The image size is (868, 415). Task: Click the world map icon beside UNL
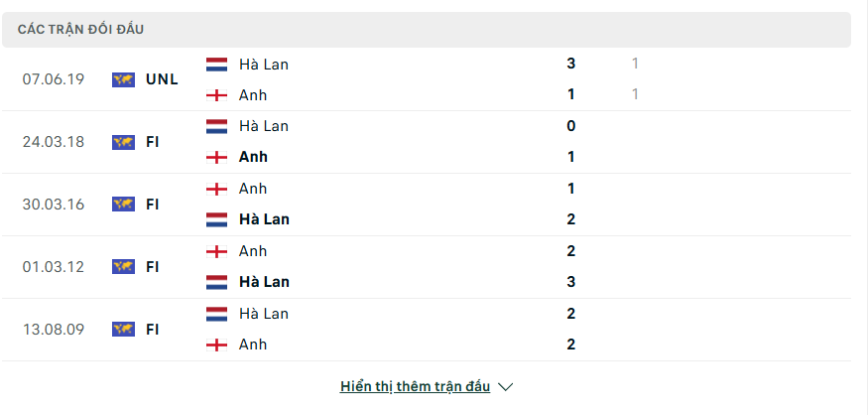coord(123,79)
